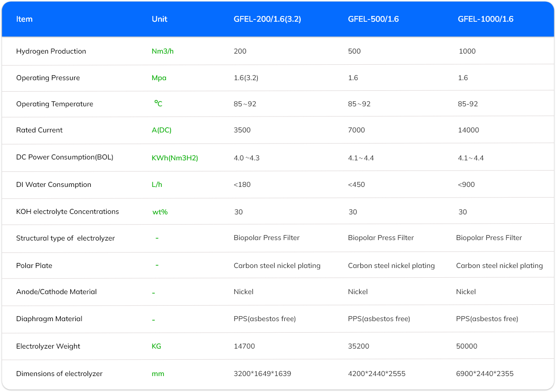Select the Polar Plate row label

pos(34,266)
